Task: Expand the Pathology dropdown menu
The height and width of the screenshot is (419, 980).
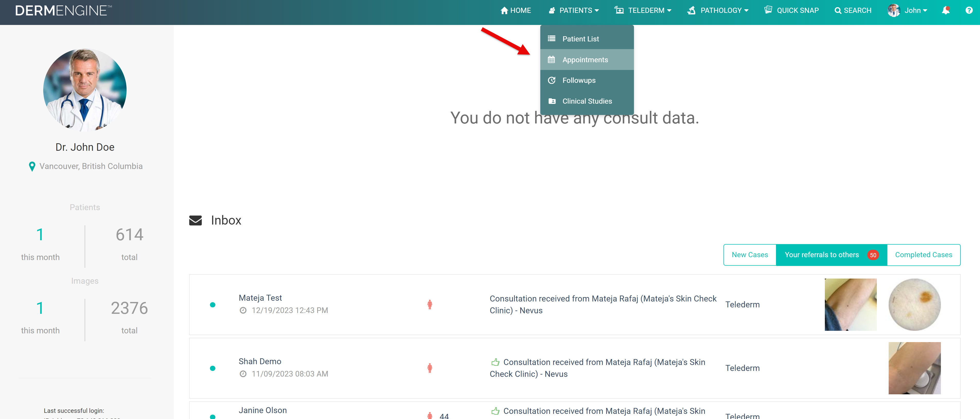Action: pos(718,11)
